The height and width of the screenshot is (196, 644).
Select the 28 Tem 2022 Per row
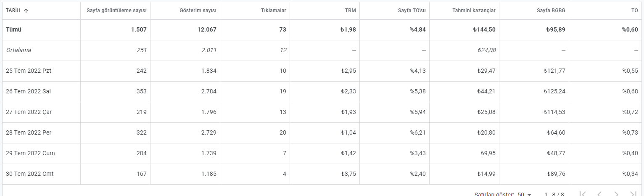[x=322, y=133]
